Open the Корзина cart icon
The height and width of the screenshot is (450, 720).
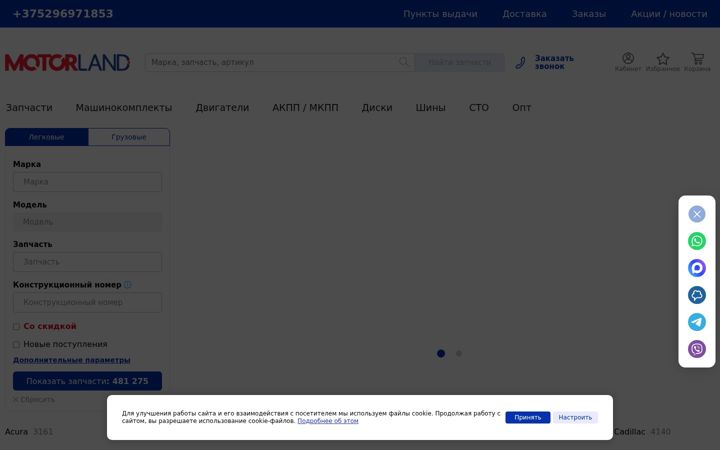tap(697, 62)
